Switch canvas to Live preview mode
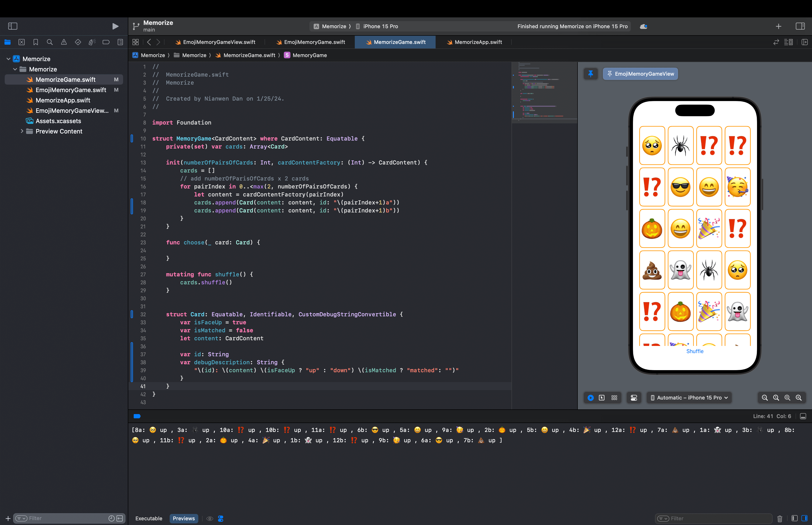 590,397
